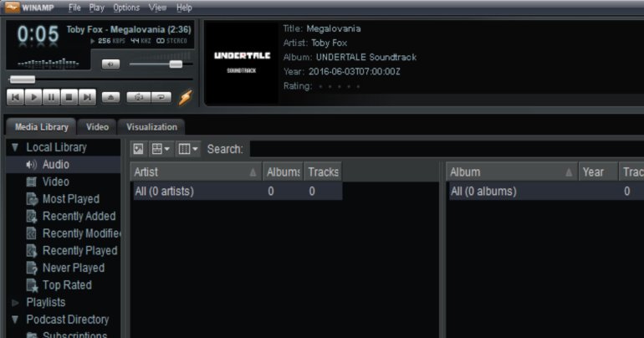
Task: Skip to next track
Action: tap(87, 97)
